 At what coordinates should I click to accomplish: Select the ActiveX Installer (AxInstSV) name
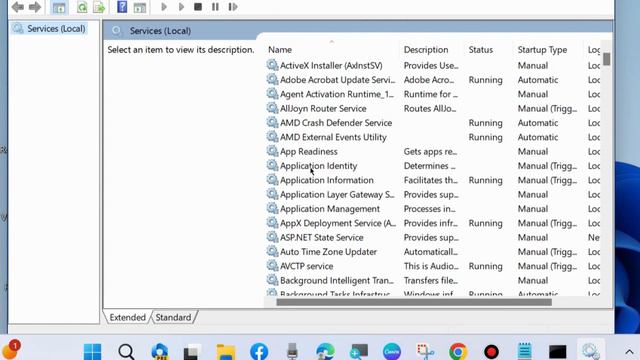click(x=331, y=65)
